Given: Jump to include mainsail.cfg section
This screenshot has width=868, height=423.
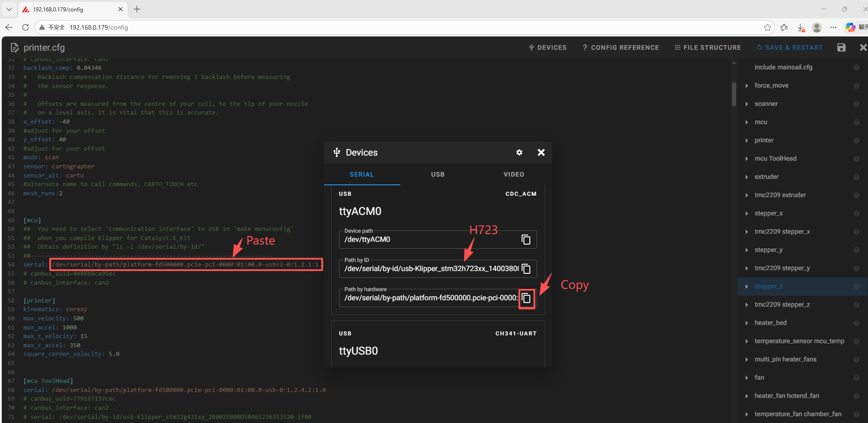Looking at the screenshot, I should tap(783, 67).
